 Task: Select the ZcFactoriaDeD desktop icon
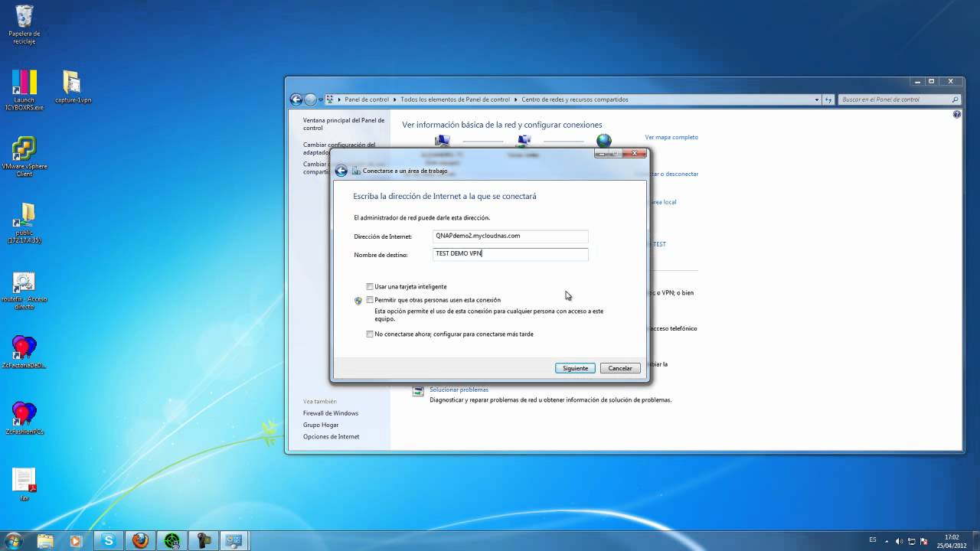tap(24, 352)
